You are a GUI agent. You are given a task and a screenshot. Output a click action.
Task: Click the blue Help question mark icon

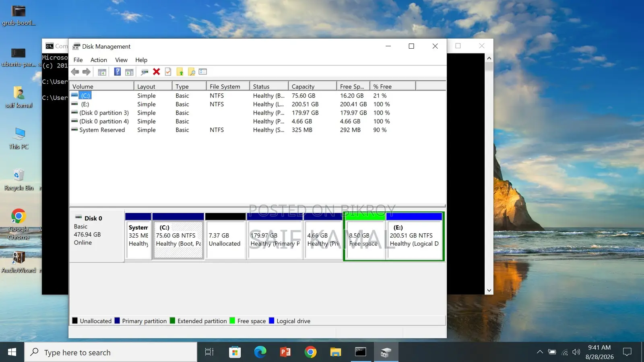coord(117,72)
